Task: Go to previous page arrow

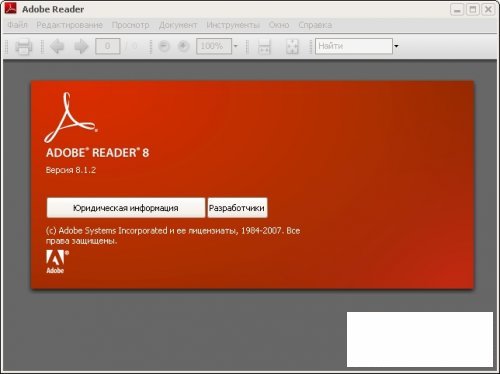Action: pyautogui.click(x=57, y=46)
